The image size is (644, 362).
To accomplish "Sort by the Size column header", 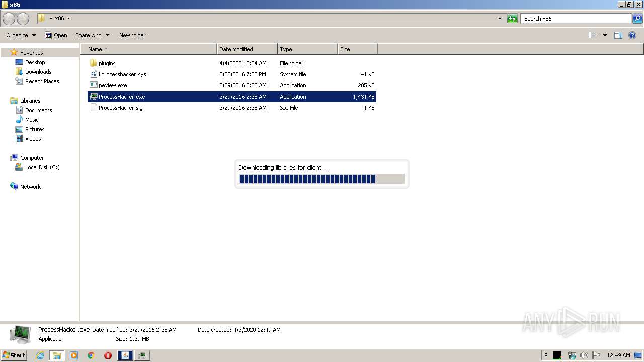I will [x=358, y=49].
